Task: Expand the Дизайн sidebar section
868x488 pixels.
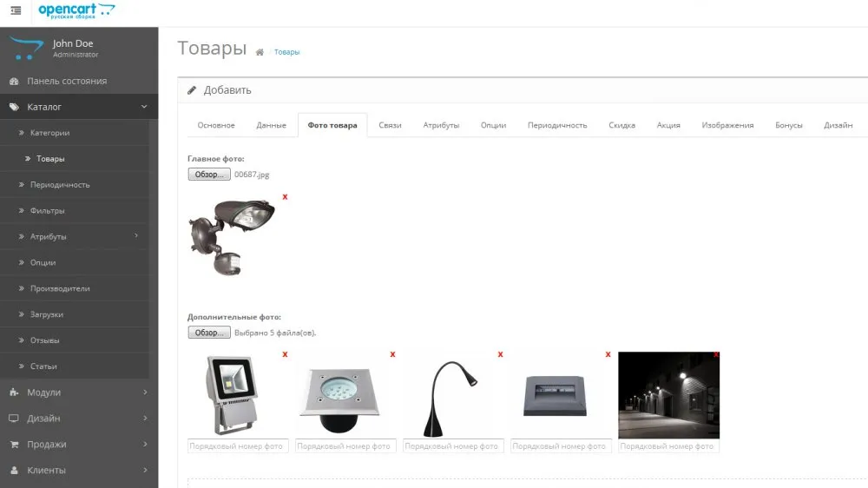Action: point(79,419)
